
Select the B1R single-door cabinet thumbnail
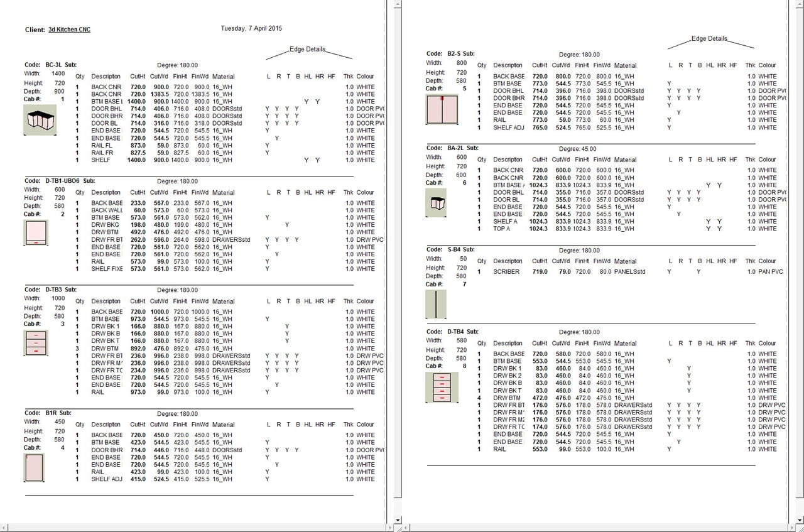(34, 467)
